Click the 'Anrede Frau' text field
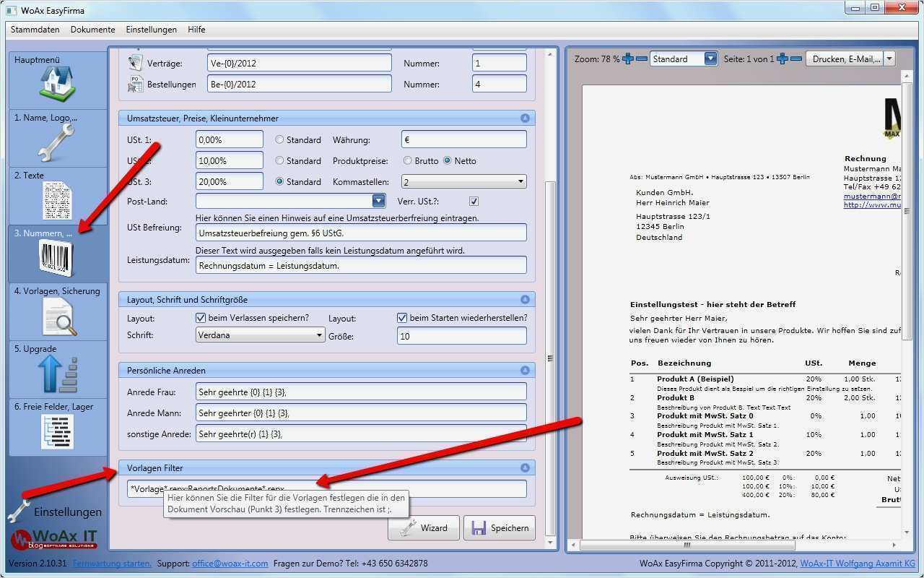 point(361,392)
